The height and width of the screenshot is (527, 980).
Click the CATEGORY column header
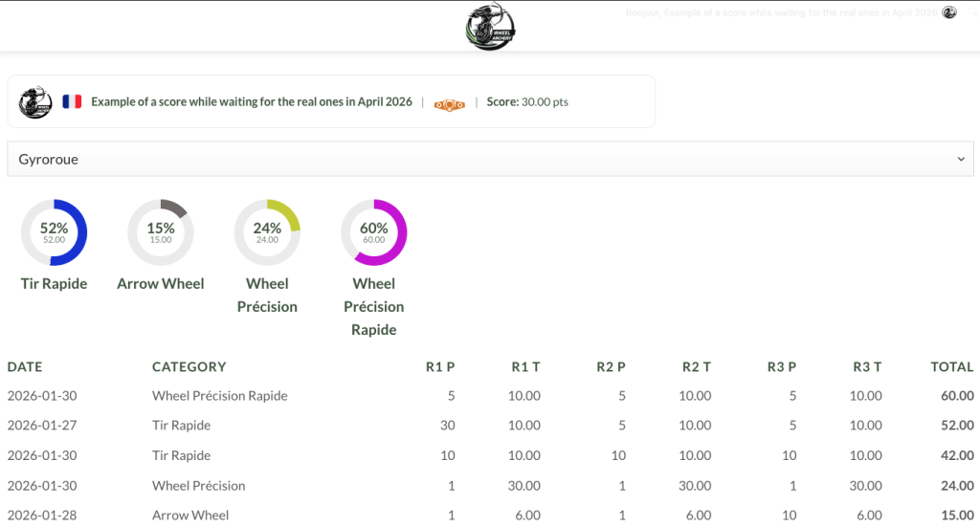pos(189,366)
